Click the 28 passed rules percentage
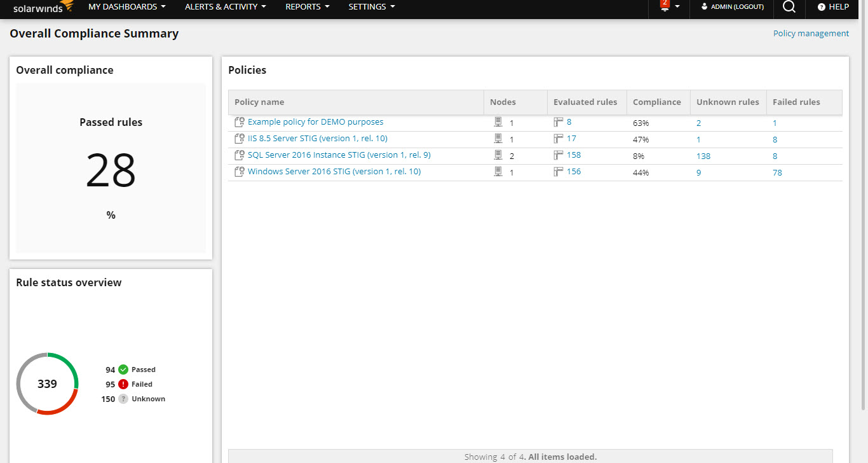This screenshot has height=463, width=868. click(x=111, y=170)
